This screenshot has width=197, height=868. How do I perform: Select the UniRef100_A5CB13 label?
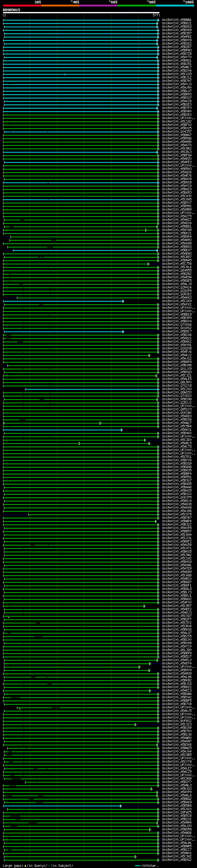click(176, 152)
